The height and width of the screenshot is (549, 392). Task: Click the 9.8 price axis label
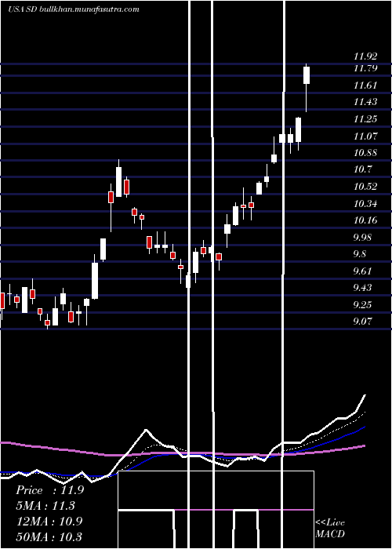click(361, 254)
